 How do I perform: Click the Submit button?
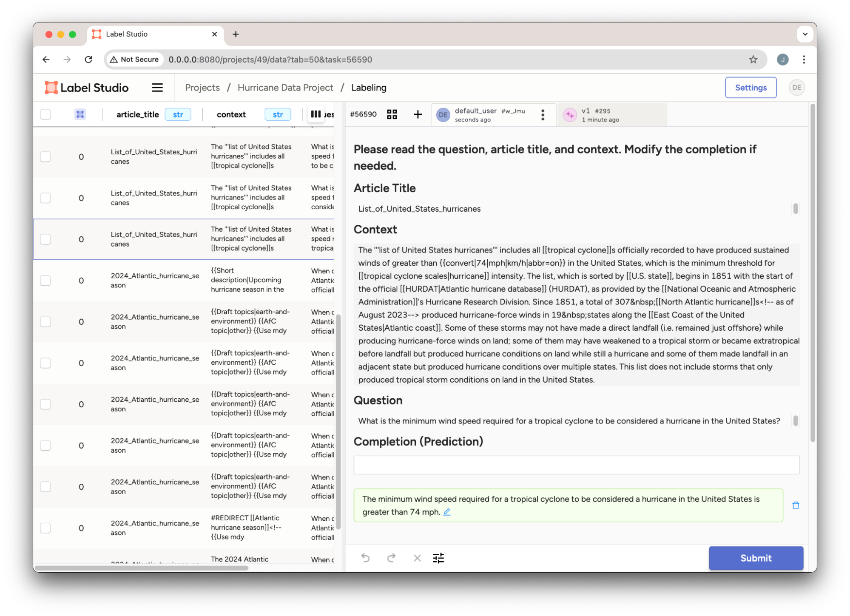(756, 558)
